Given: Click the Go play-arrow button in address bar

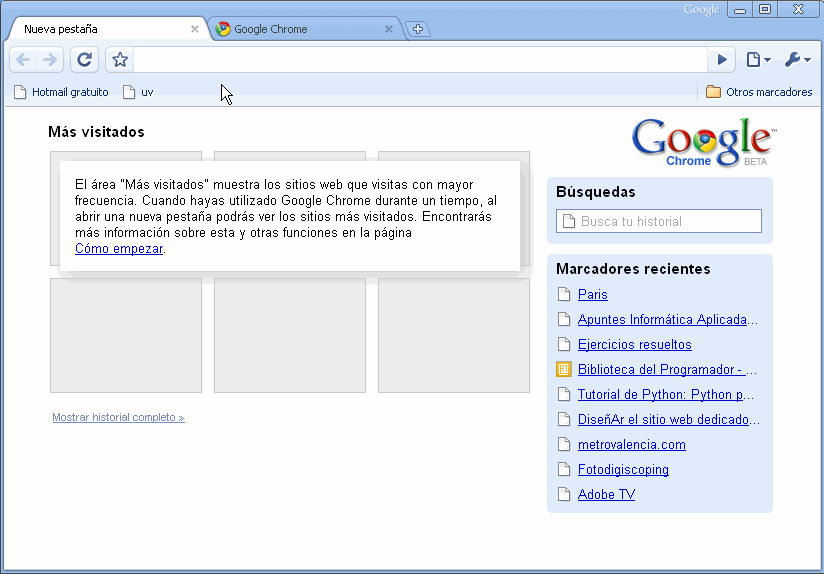Looking at the screenshot, I should 722,59.
